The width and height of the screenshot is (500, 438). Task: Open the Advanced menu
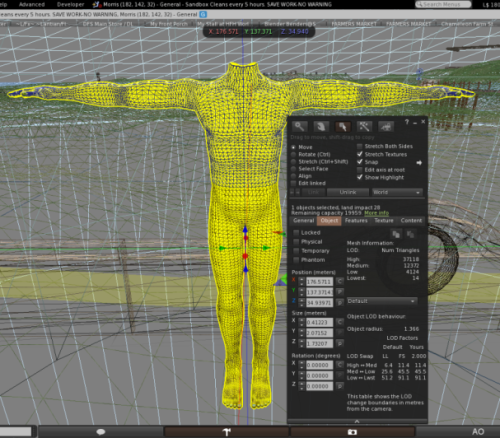coord(32,4)
